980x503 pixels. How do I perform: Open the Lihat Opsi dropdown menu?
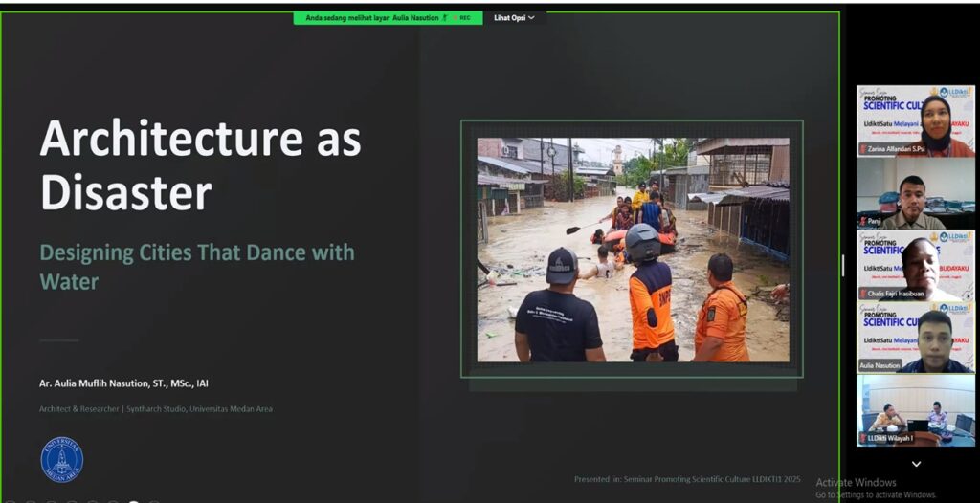[x=514, y=17]
